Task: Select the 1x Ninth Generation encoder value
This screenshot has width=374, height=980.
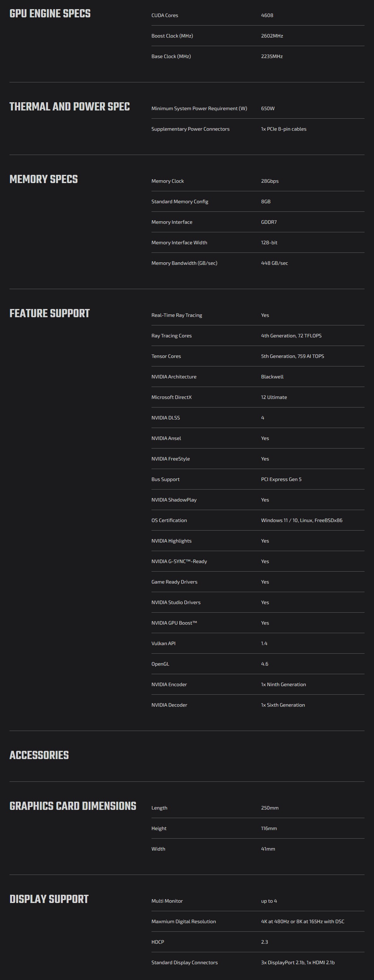Action: [283, 684]
